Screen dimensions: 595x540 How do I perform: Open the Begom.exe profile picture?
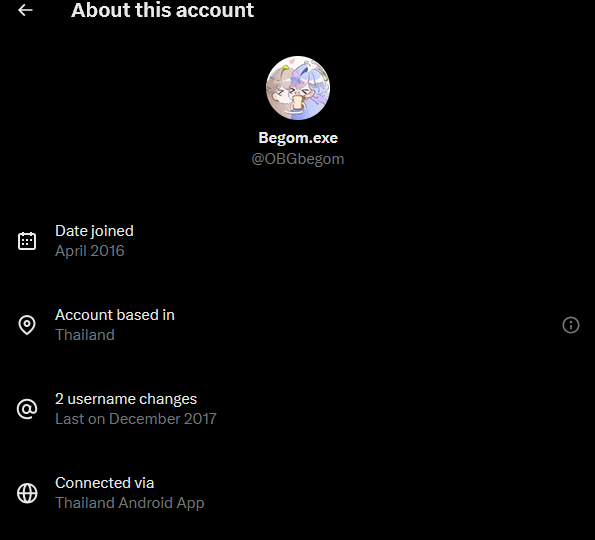(298, 88)
